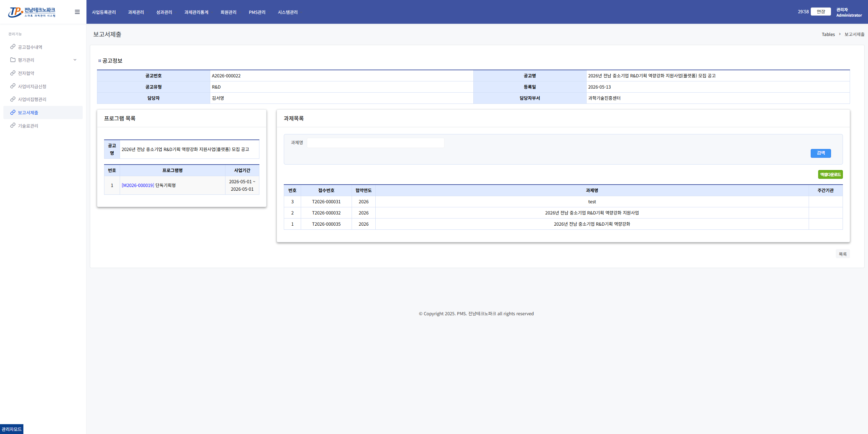Click 접수번호 T2026-000031 cell
Image resolution: width=868 pixels, height=434 pixels.
coord(326,202)
